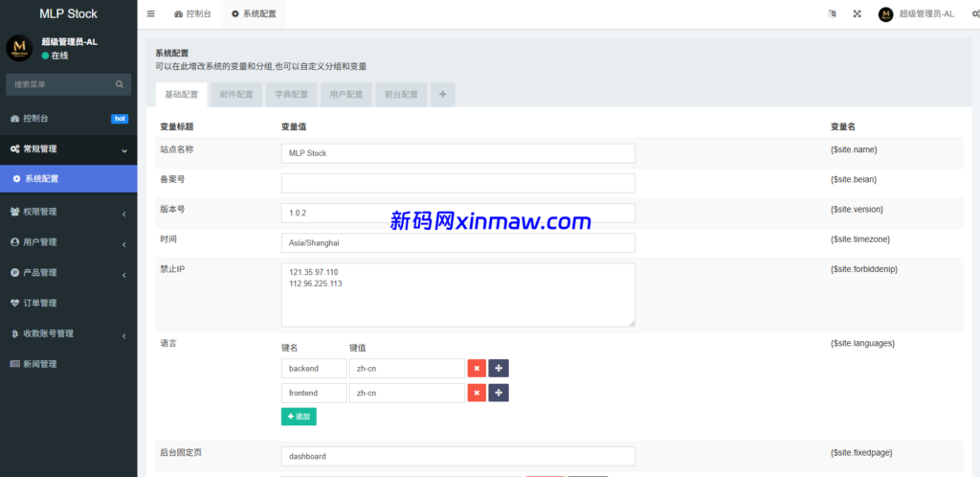The width and height of the screenshot is (980, 477).
Task: Select the 基础配置 tab
Action: pos(181,95)
